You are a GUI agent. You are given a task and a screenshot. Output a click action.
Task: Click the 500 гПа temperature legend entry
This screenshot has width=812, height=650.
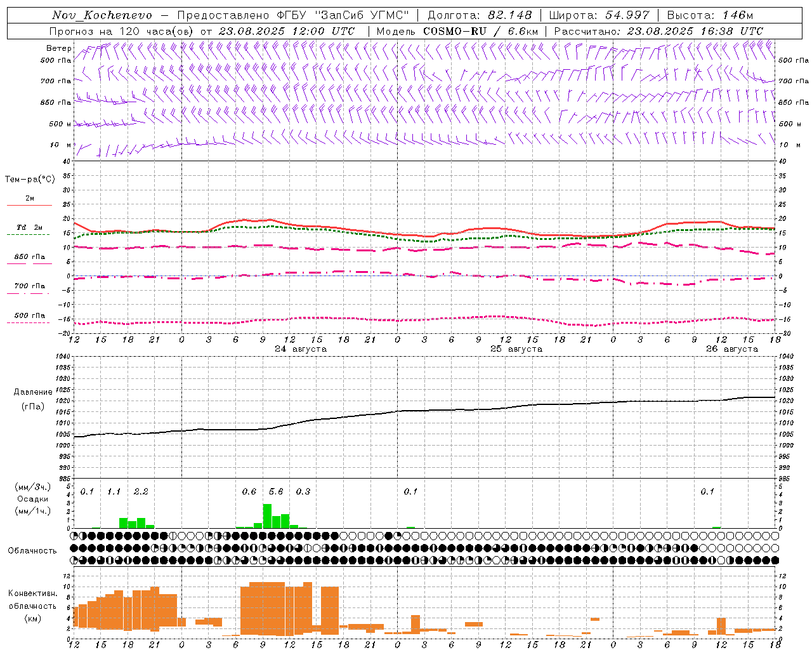pyautogui.click(x=30, y=315)
